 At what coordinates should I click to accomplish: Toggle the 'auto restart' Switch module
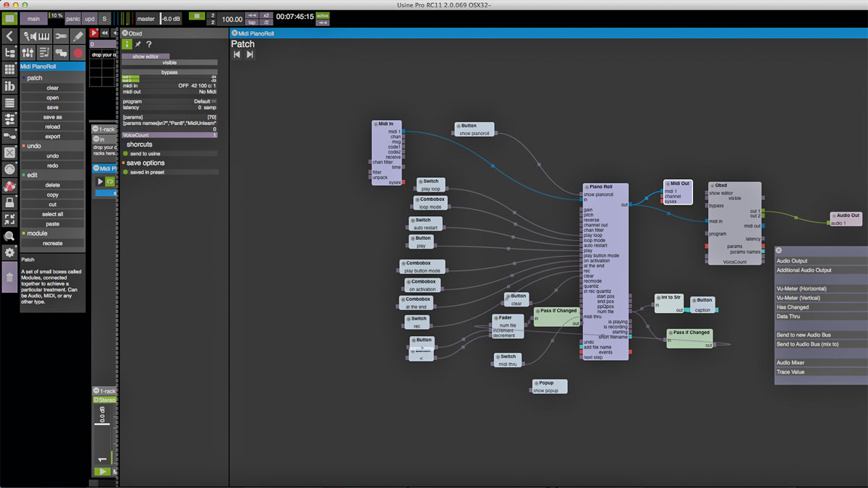(x=425, y=224)
